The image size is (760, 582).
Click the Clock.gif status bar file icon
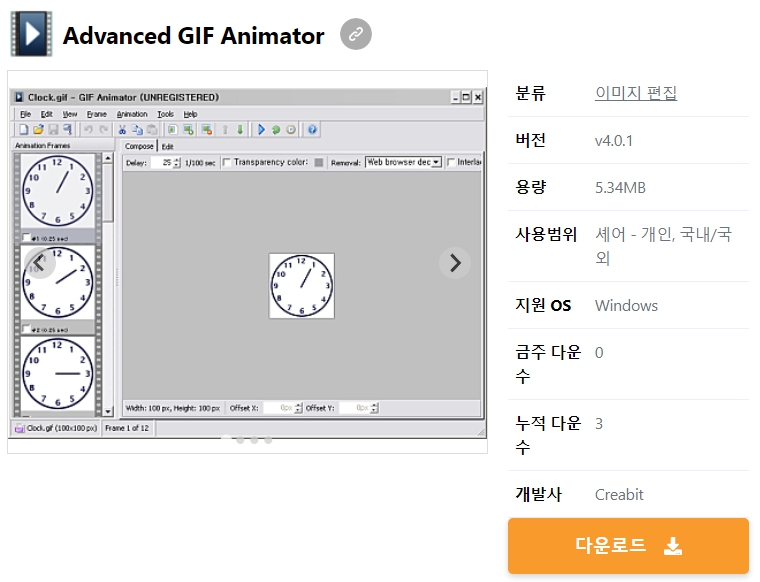(x=19, y=428)
